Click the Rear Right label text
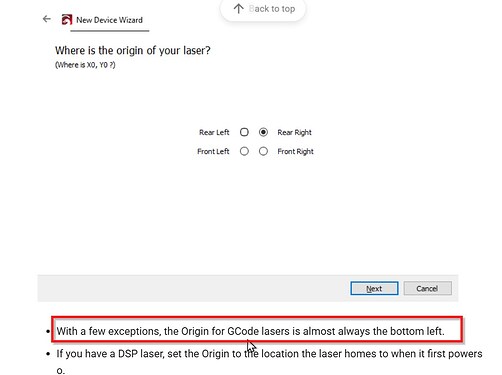The width and height of the screenshot is (502, 375). click(294, 132)
